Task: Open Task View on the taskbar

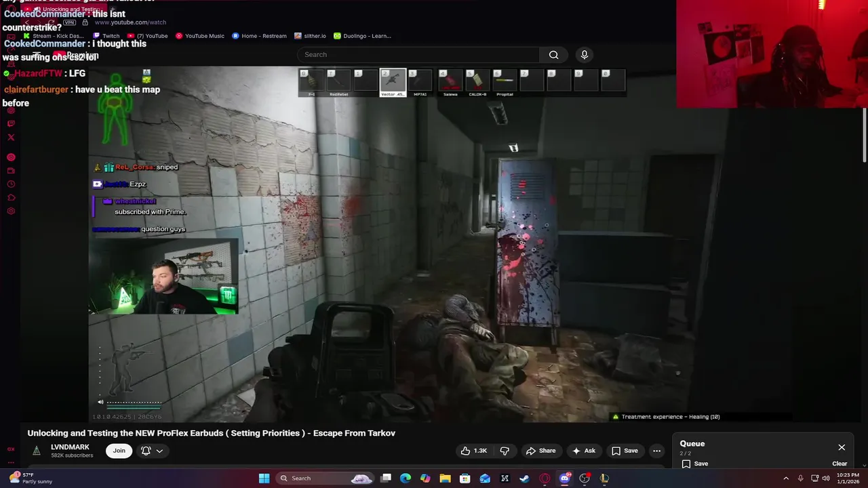Action: 386,479
